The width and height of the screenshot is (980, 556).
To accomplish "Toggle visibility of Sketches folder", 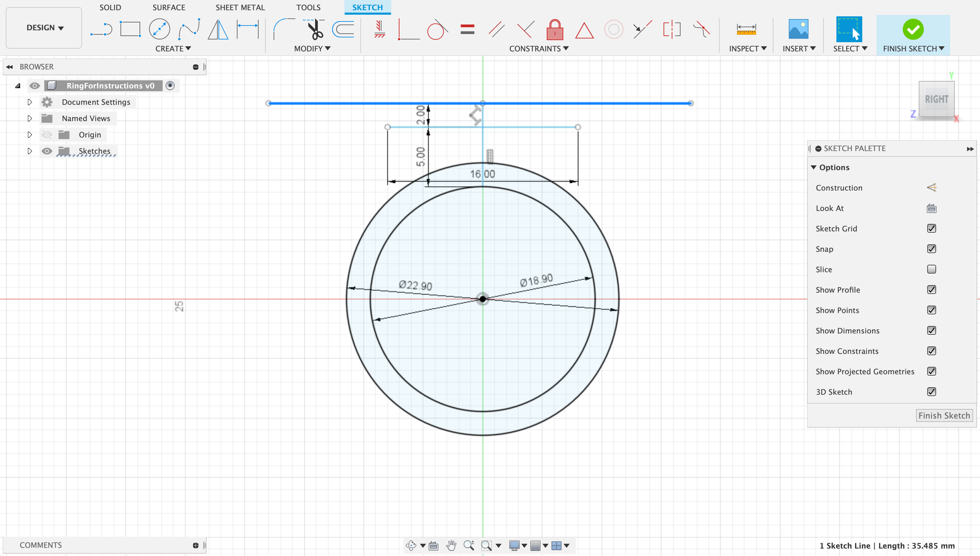I will coord(47,151).
